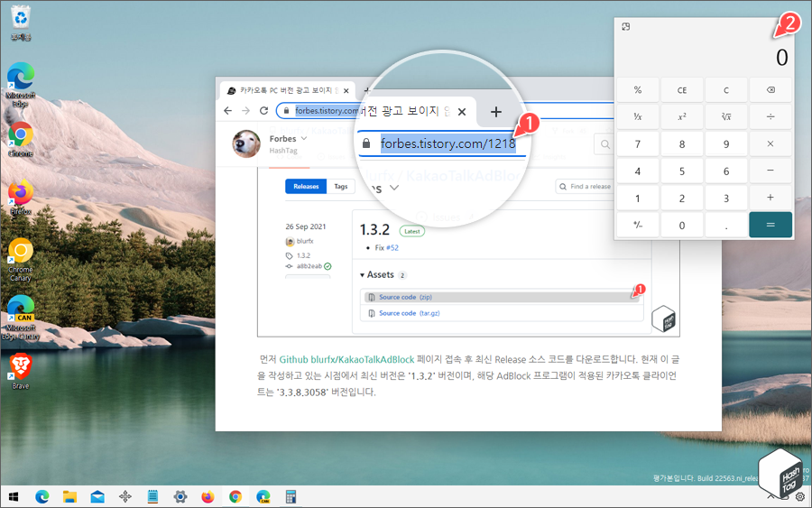Viewport: 812px width, 508px height.
Task: Click the a8b2eab commit hash
Action: click(x=309, y=266)
